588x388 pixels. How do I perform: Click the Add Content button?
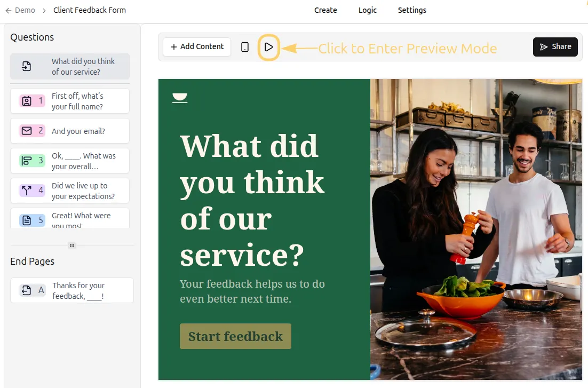click(197, 47)
